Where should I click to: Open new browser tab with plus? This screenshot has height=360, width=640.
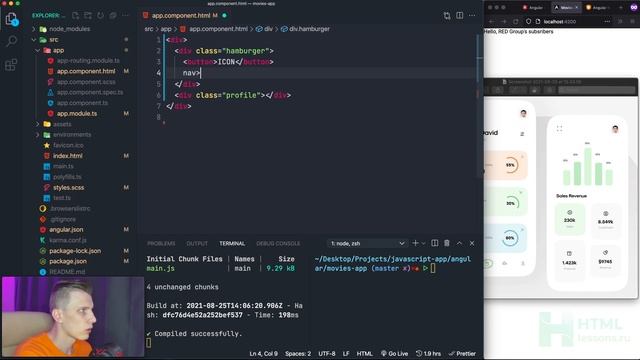click(x=621, y=7)
